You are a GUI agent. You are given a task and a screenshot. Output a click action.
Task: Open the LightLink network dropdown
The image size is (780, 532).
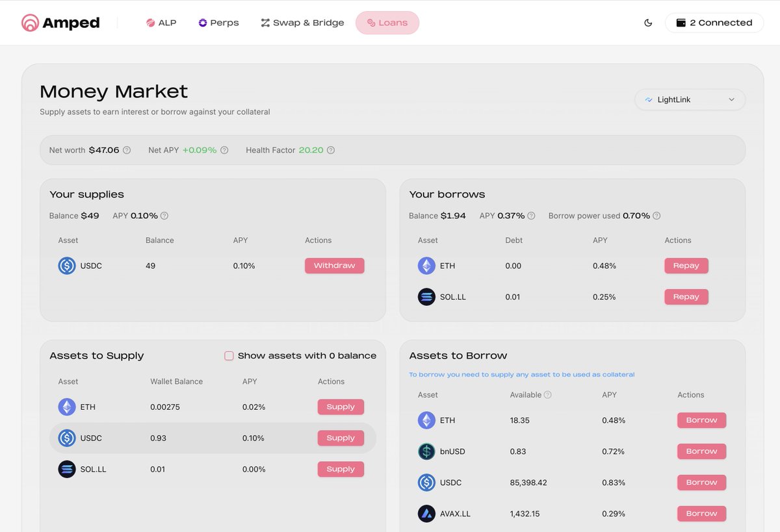pyautogui.click(x=690, y=100)
